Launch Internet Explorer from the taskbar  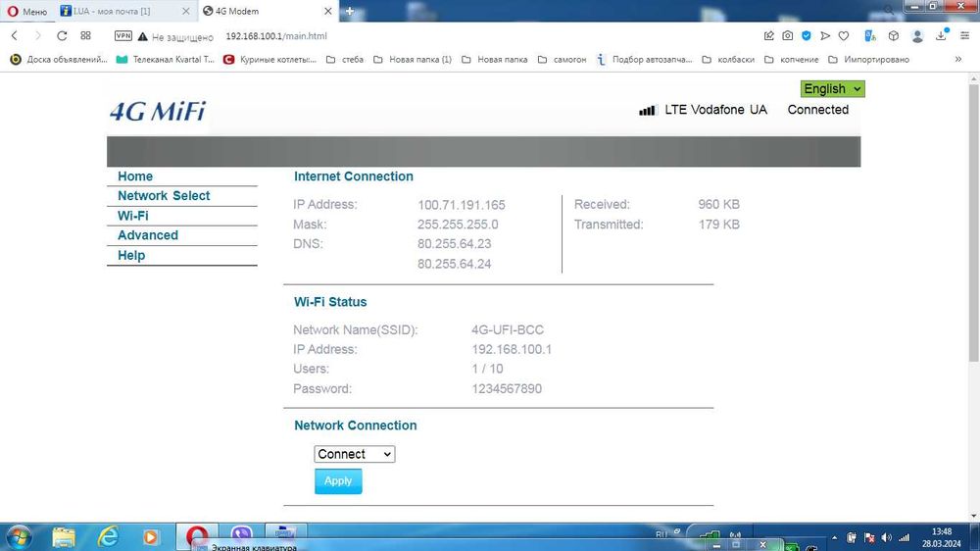click(108, 537)
